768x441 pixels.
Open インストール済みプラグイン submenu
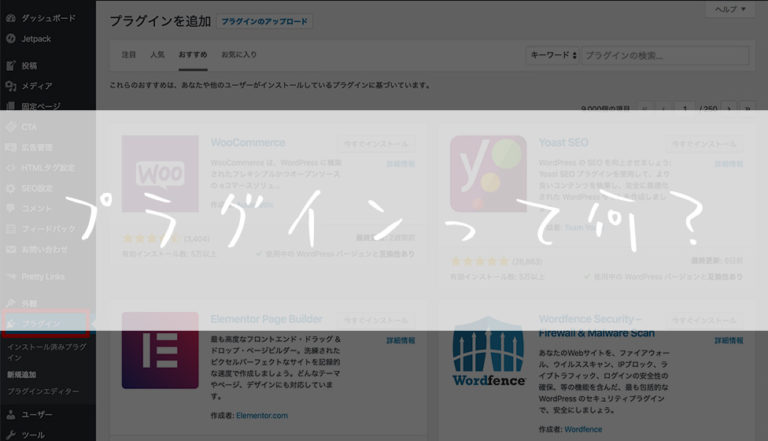(47, 352)
